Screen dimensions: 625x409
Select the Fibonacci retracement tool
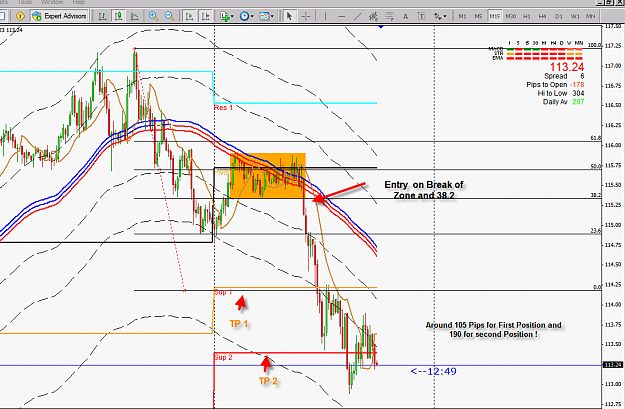click(x=389, y=16)
